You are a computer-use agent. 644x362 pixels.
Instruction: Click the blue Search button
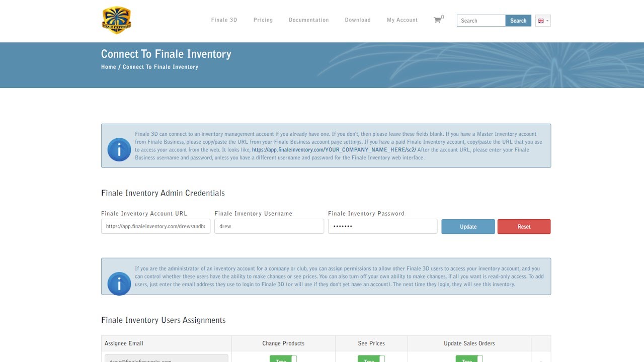point(518,21)
